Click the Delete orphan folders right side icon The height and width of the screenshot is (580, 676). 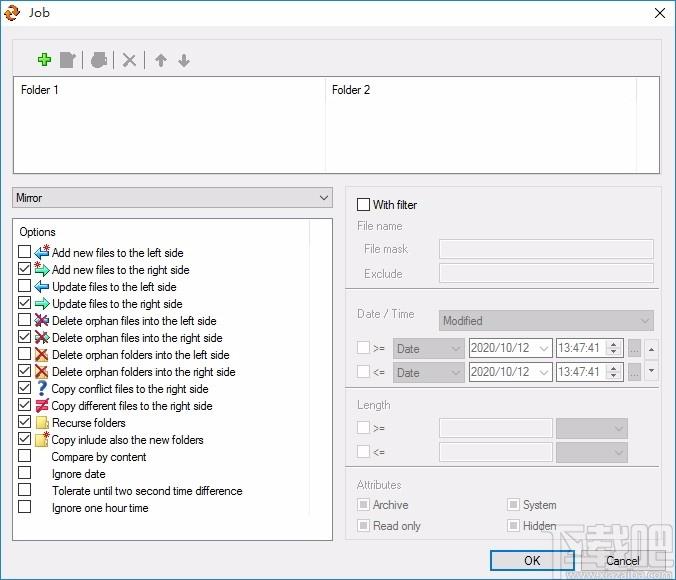coord(41,371)
